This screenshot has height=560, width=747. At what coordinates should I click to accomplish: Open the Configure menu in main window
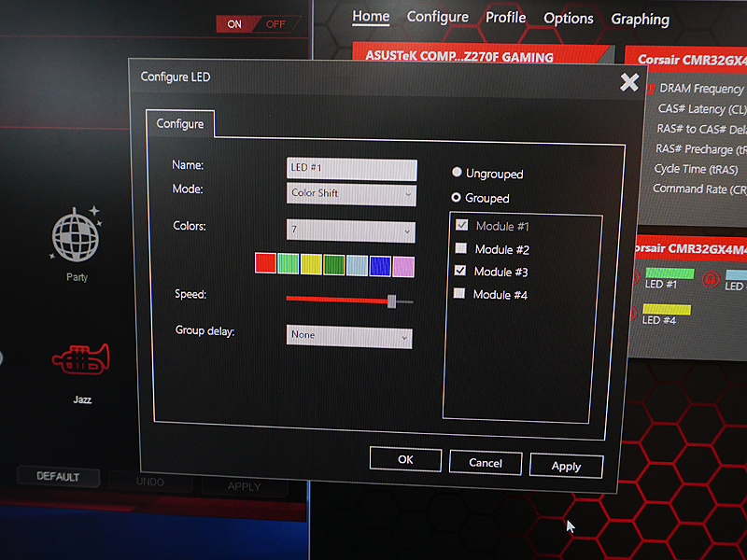click(x=437, y=17)
